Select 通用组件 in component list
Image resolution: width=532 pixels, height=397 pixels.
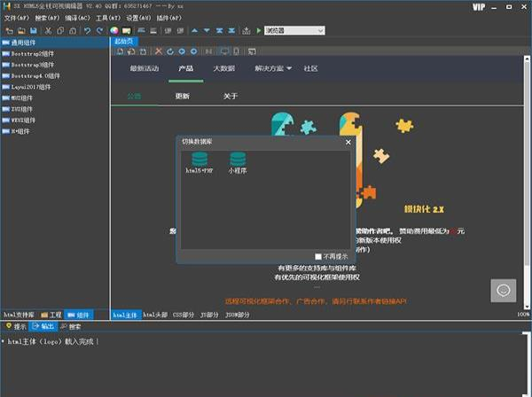pos(54,43)
